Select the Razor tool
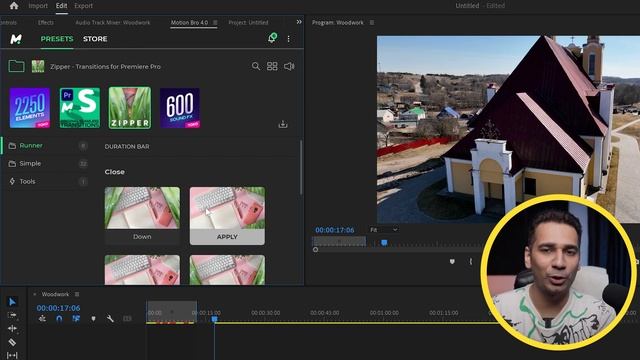Viewport: 640px width, 360px height. click(12, 342)
